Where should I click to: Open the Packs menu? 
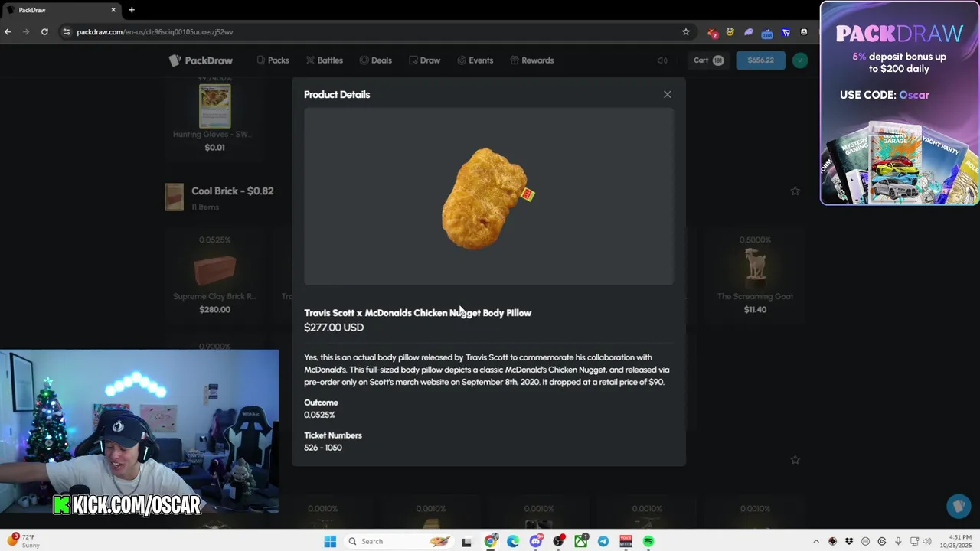click(273, 60)
